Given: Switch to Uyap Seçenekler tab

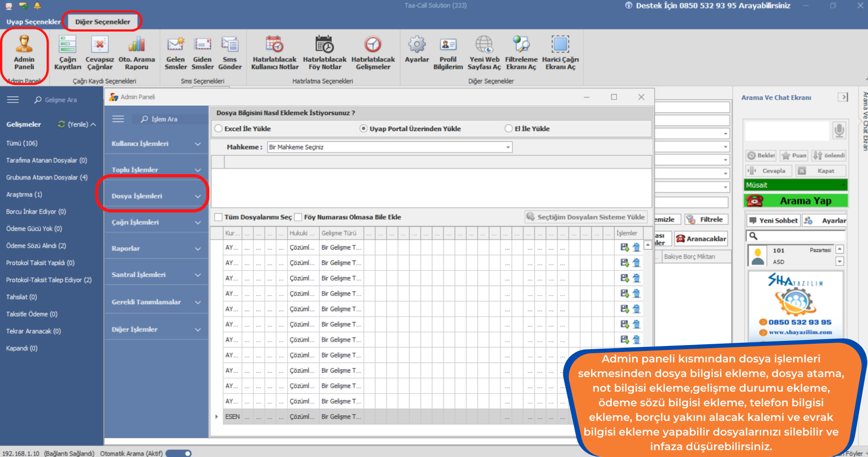Looking at the screenshot, I should [x=33, y=21].
